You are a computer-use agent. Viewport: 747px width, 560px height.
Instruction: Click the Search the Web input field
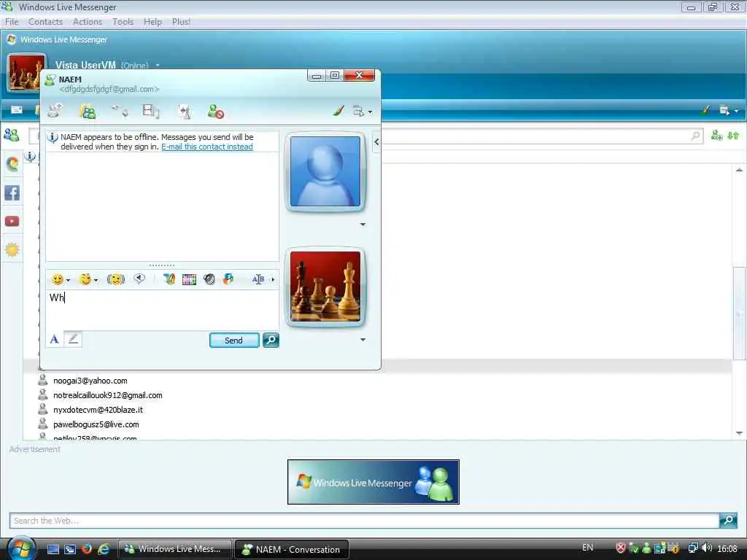point(364,521)
